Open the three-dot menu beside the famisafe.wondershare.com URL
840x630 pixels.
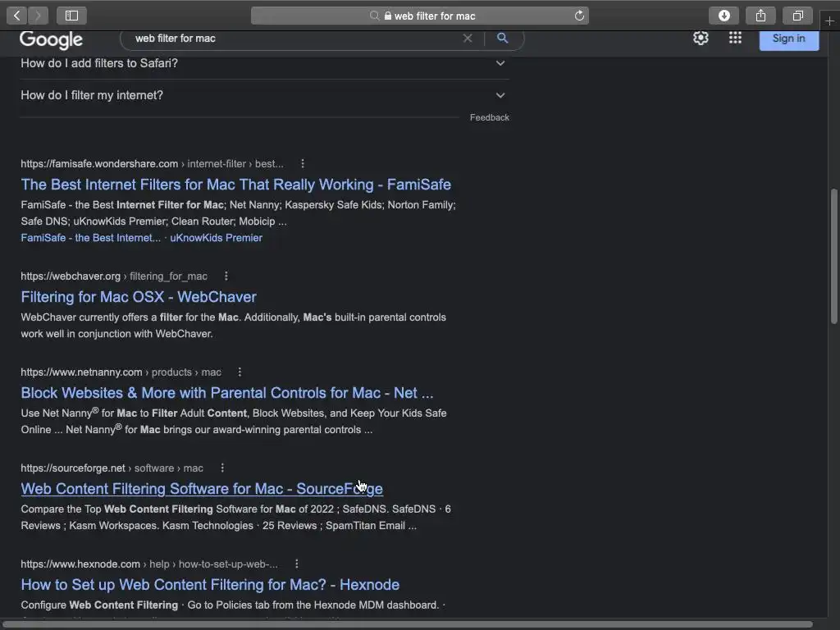tap(303, 163)
